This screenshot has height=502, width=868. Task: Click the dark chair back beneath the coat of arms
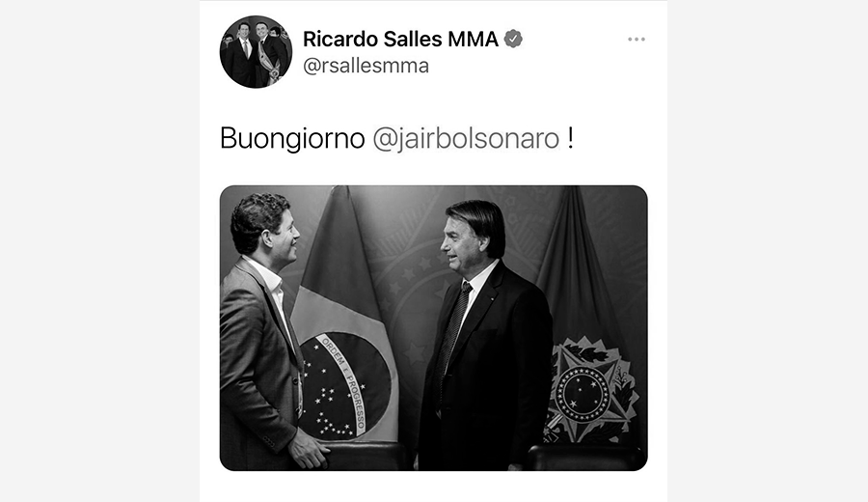pos(585,458)
